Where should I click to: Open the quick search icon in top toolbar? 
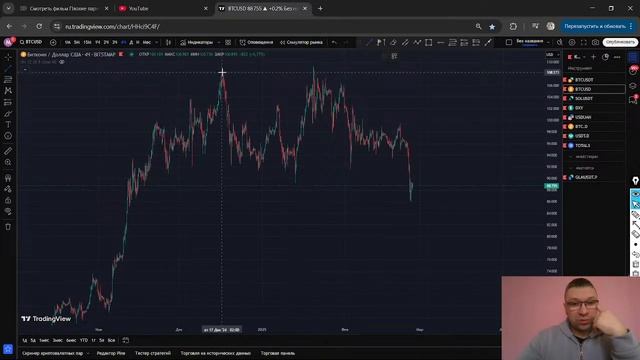(560, 42)
